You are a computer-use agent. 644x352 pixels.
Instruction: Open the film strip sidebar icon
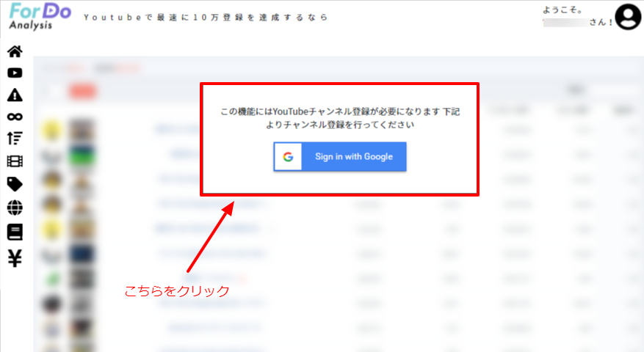[15, 161]
